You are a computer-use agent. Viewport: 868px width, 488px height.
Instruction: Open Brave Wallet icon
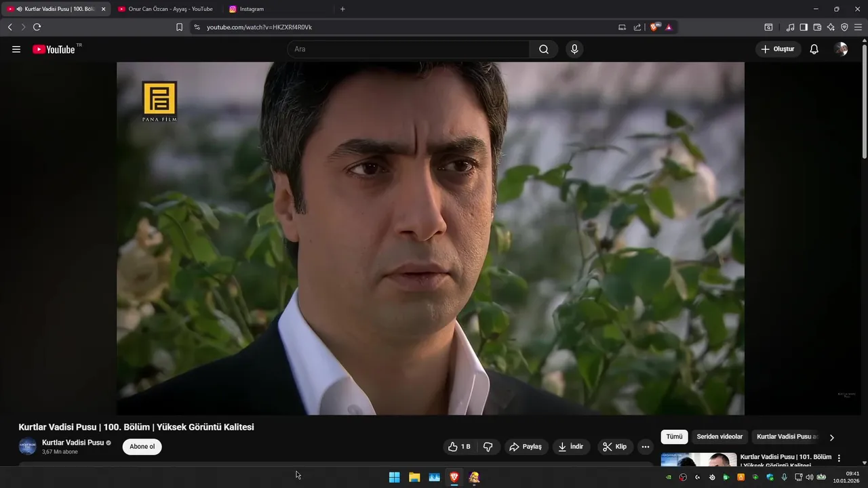[x=817, y=27]
